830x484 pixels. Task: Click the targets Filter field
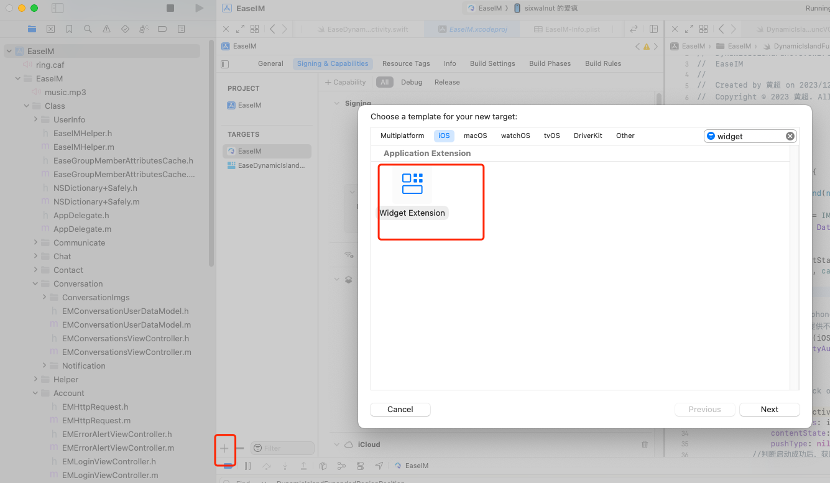pyautogui.click(x=282, y=449)
